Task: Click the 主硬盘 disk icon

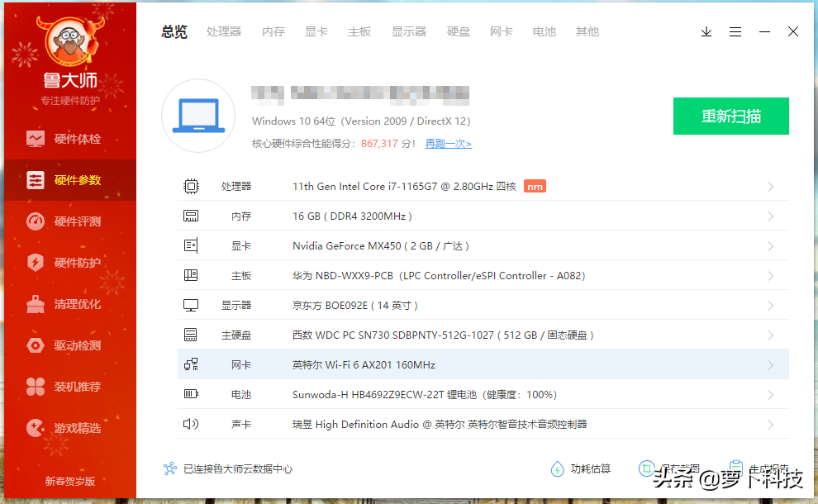Action: 191,335
